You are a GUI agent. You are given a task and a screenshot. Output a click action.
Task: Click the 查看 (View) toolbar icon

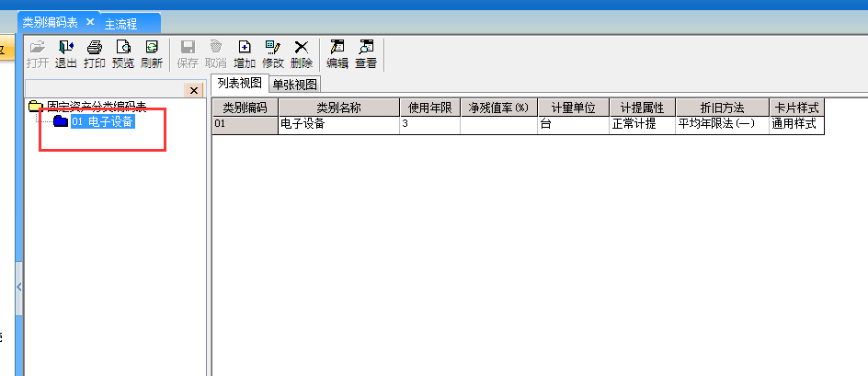366,54
